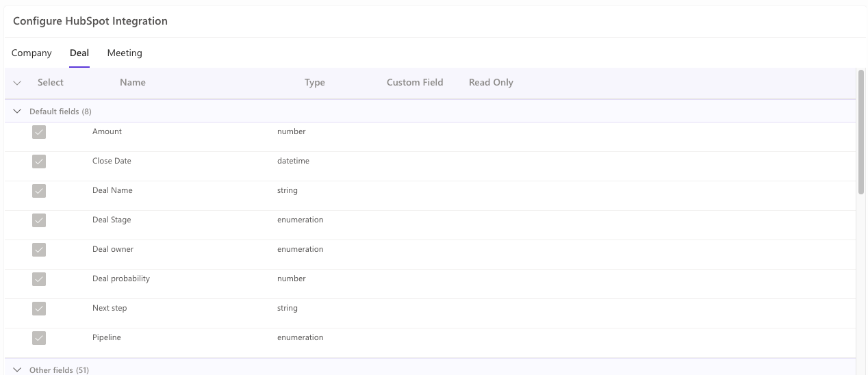Click the enumeration type in Deal Stage row
The width and height of the screenshot is (868, 375).
(x=301, y=220)
